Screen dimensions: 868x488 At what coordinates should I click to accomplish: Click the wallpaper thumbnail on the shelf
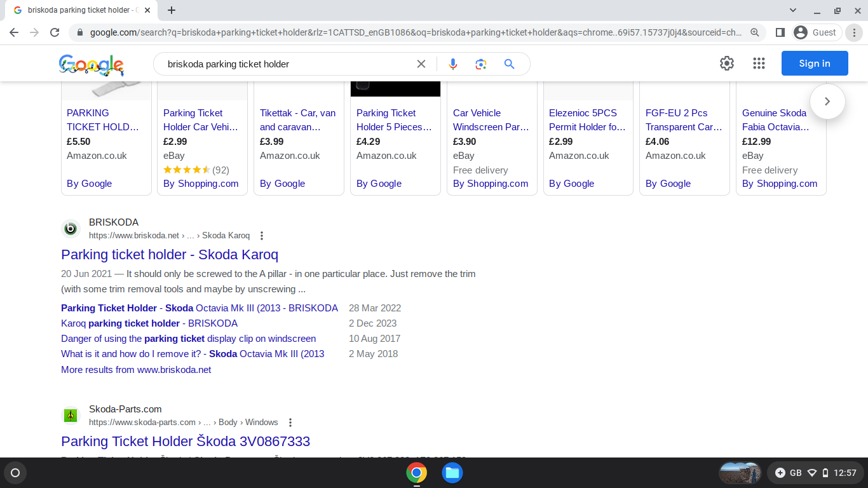pos(740,473)
